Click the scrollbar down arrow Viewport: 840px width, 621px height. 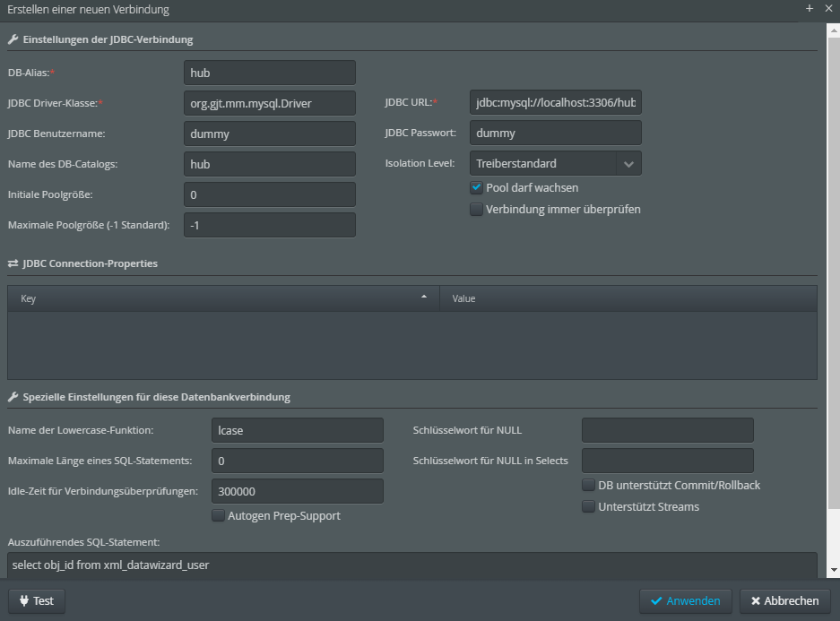click(x=834, y=571)
